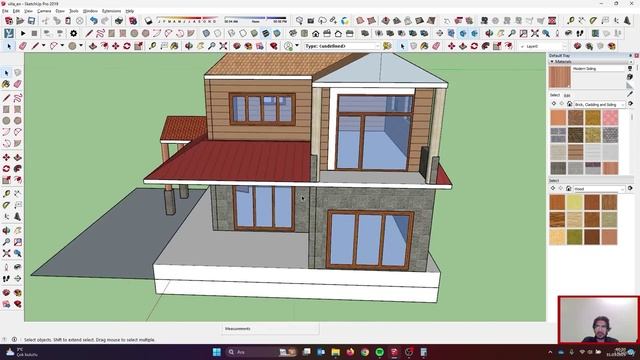The image size is (640, 360).
Task: Pick the Paint Bucket tool in left toolbar
Action: click(x=6, y=84)
